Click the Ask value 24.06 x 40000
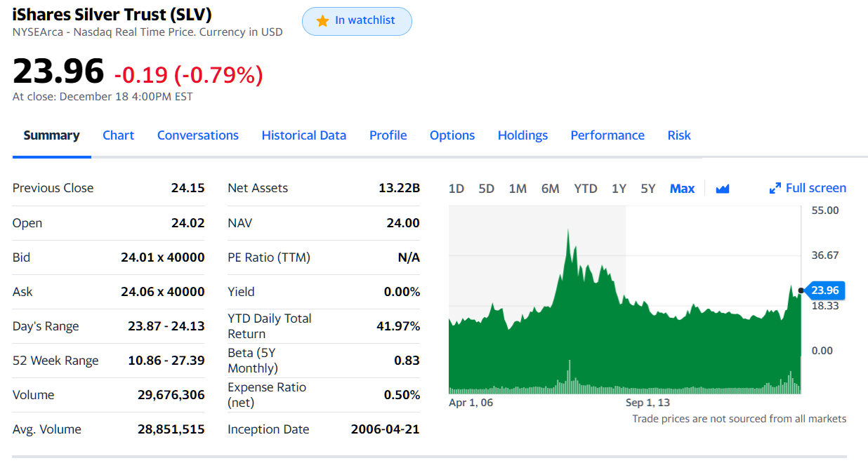Viewport: 868px width, 463px height. click(163, 292)
